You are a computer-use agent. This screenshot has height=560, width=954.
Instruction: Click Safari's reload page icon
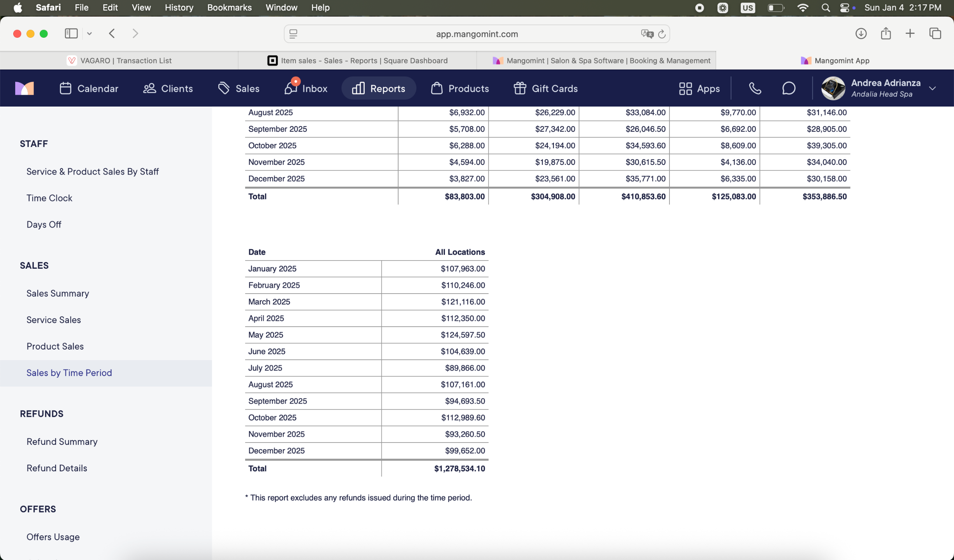pos(662,34)
